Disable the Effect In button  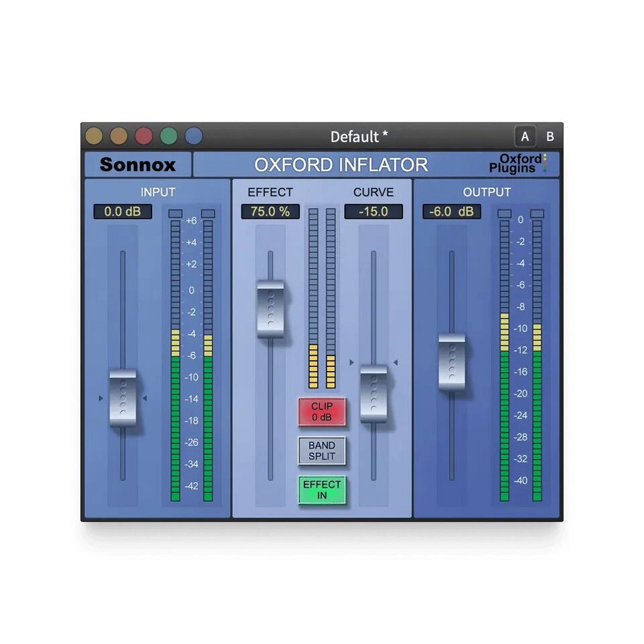pos(322,489)
